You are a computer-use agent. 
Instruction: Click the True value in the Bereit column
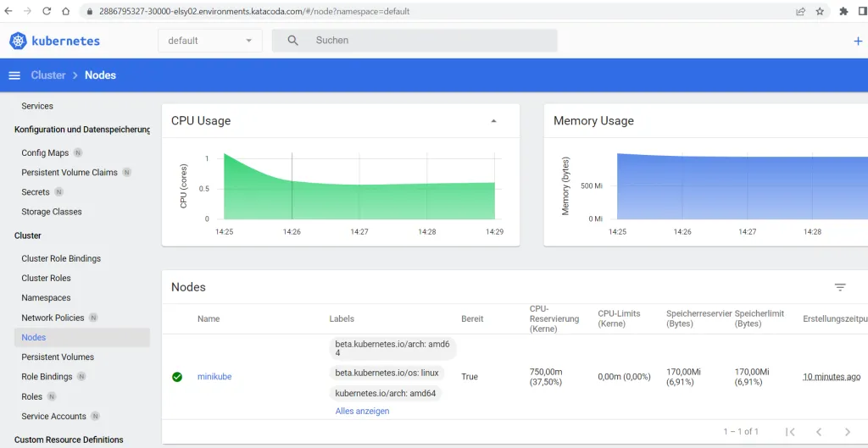tap(470, 377)
